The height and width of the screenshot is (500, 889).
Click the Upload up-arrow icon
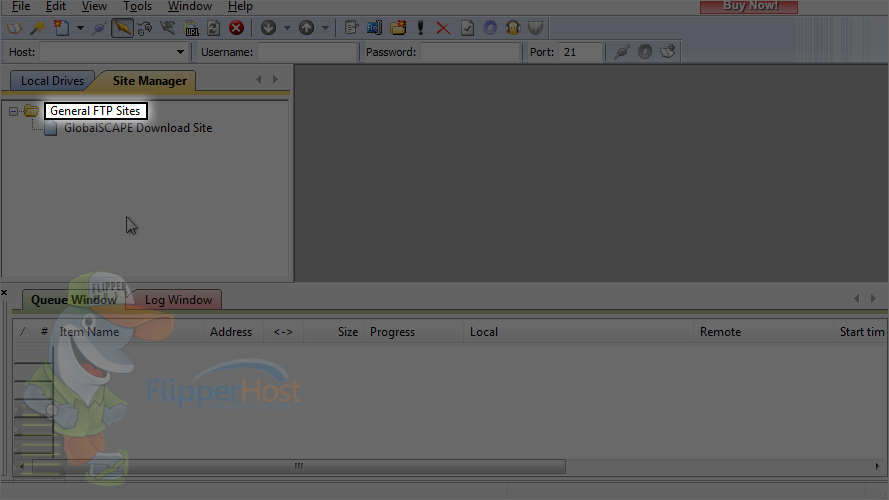pyautogui.click(x=306, y=28)
